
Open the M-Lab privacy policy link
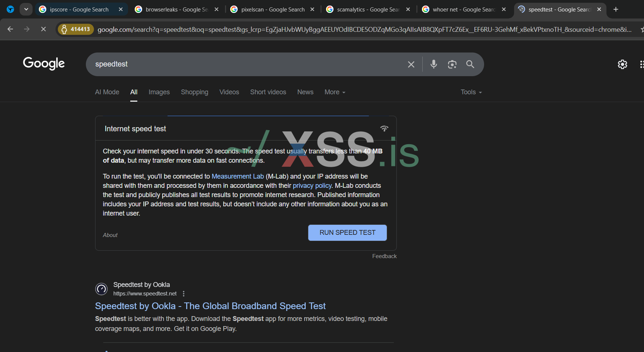pyautogui.click(x=312, y=186)
